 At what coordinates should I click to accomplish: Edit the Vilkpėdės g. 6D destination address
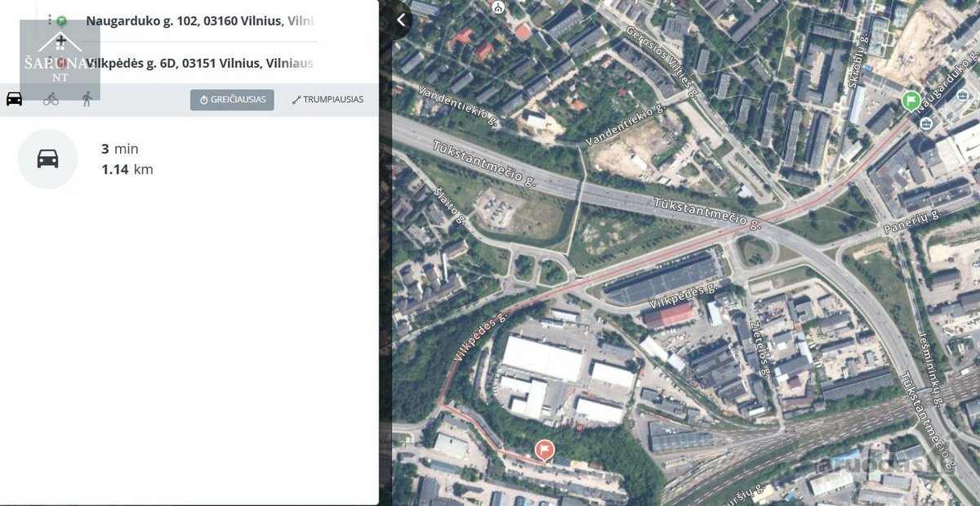coord(200,63)
